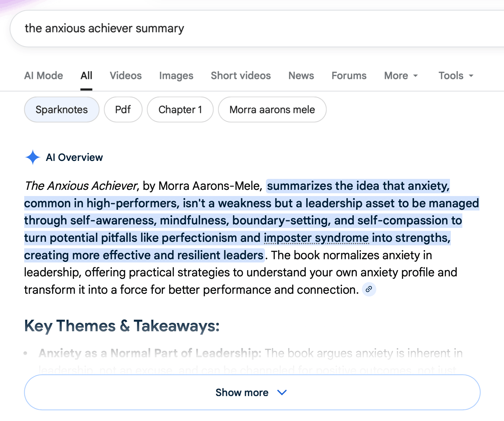Viewport: 504px width, 421px height.
Task: Select the Sparknotes suggestion chip
Action: point(62,110)
